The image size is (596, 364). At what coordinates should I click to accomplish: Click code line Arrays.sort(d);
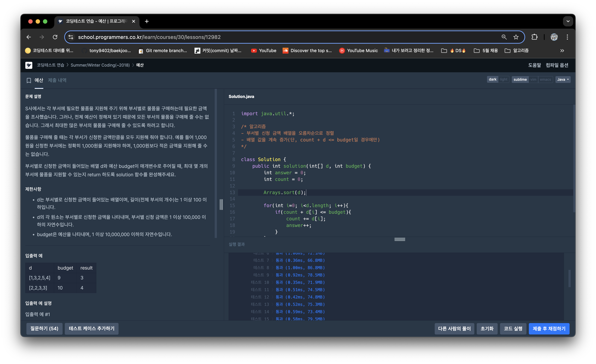tap(284, 192)
